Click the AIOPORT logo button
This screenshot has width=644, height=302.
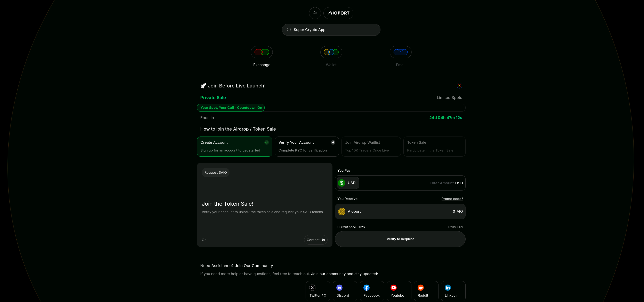[x=338, y=13]
